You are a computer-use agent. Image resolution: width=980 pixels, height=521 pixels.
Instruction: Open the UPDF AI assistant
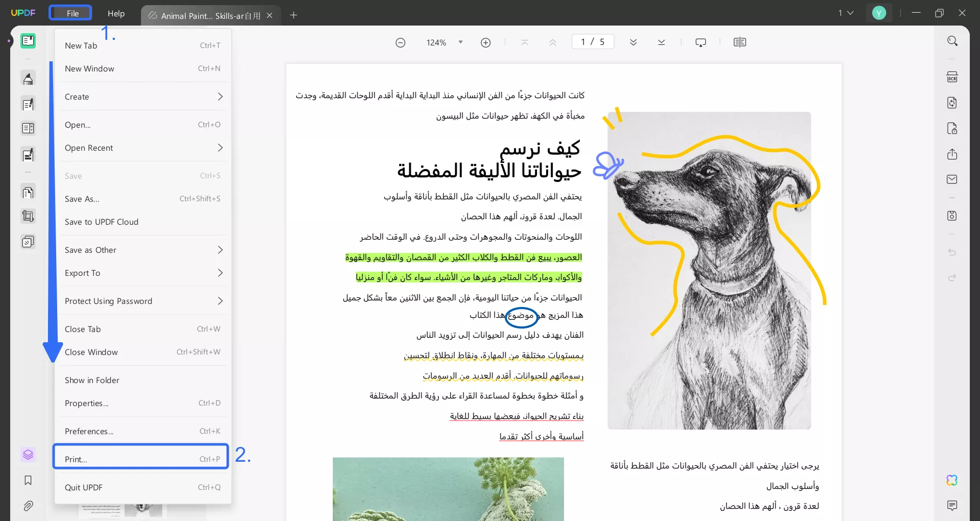pyautogui.click(x=952, y=480)
